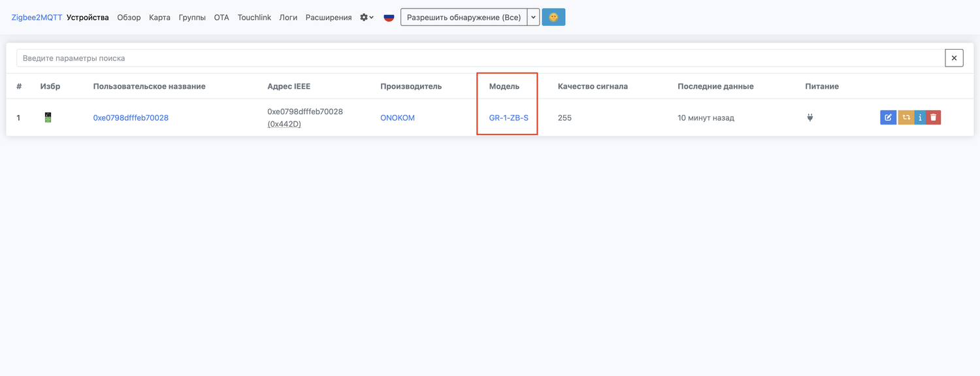Screen dimensions: 980x376
Task: Open the settings gear dropdown
Action: point(367,18)
